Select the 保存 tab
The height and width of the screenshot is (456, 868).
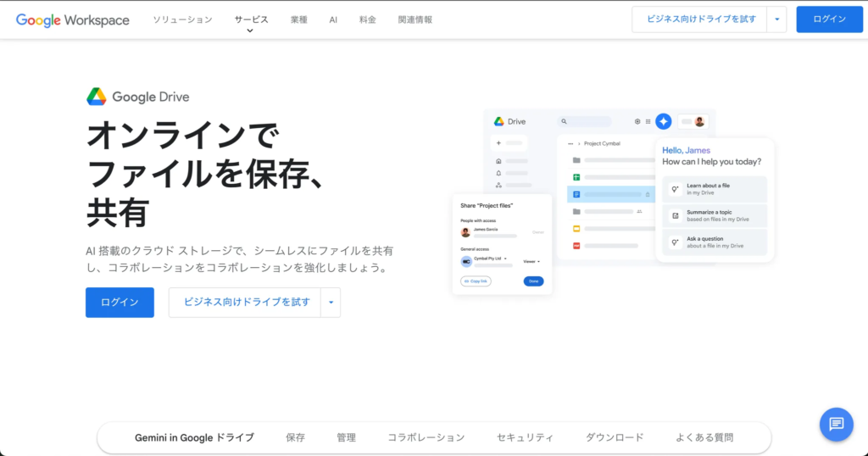pos(296,437)
